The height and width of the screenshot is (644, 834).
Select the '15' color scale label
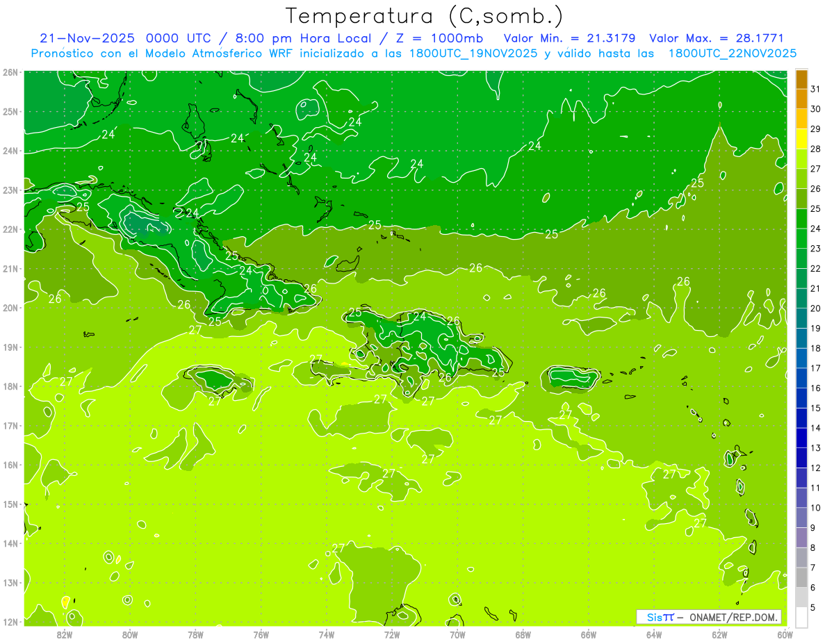point(815,408)
